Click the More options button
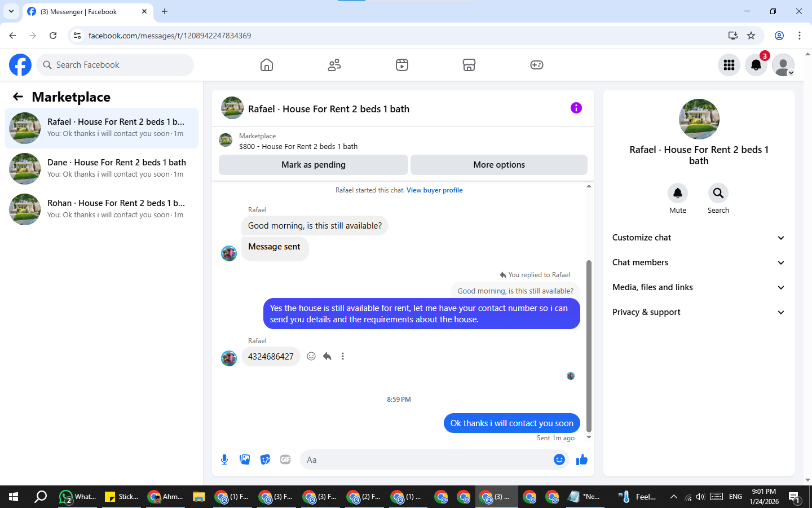Image resolution: width=812 pixels, height=508 pixels. [499, 165]
